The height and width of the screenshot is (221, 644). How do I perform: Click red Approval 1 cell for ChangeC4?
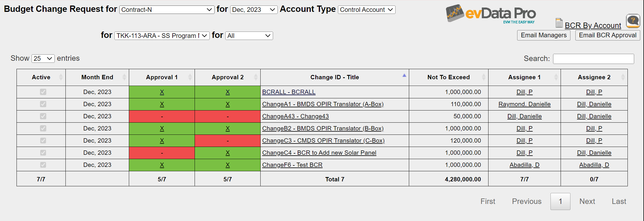162,153
